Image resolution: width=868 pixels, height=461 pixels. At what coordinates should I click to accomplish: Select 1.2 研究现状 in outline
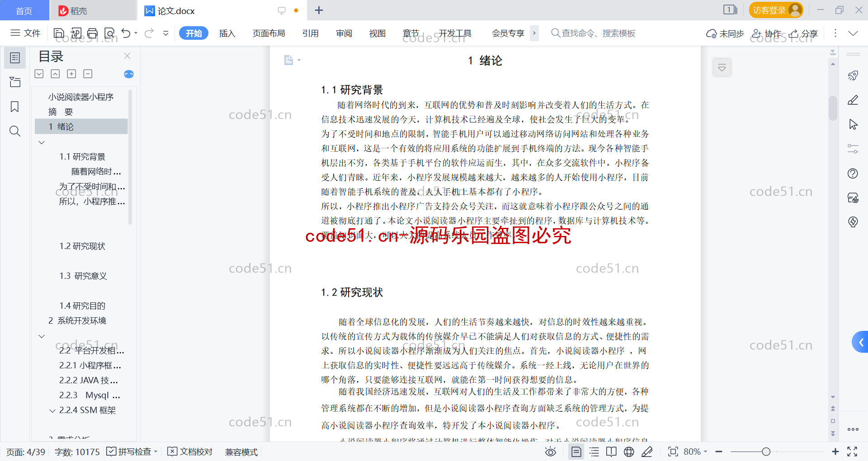[82, 246]
